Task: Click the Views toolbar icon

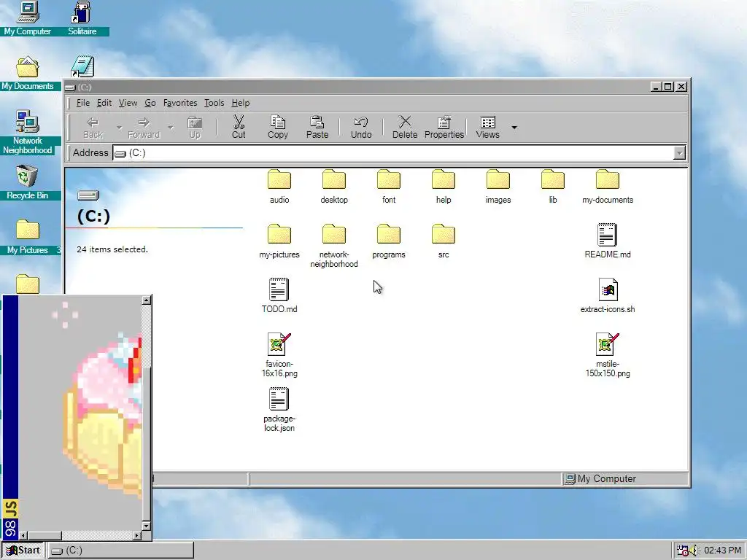Action: click(x=488, y=127)
